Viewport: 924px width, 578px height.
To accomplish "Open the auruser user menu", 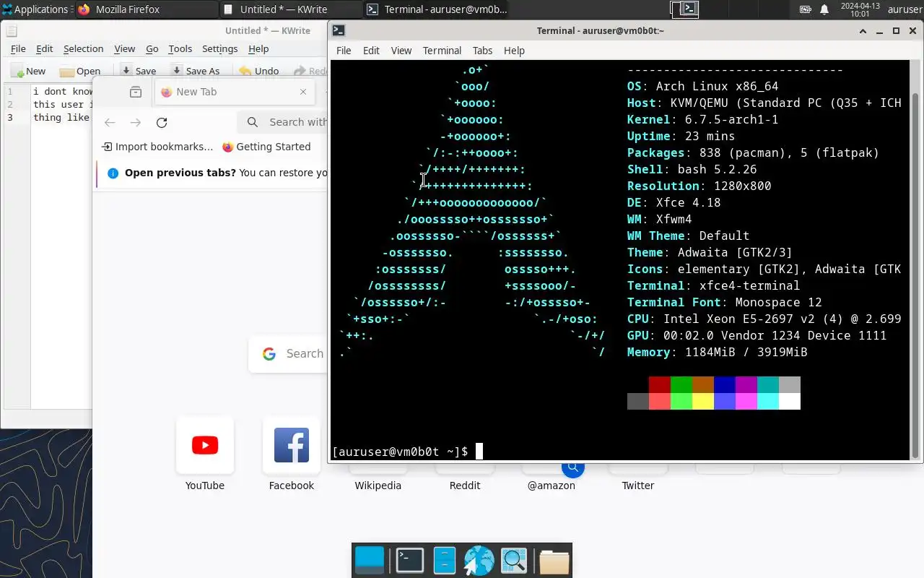I will (905, 9).
